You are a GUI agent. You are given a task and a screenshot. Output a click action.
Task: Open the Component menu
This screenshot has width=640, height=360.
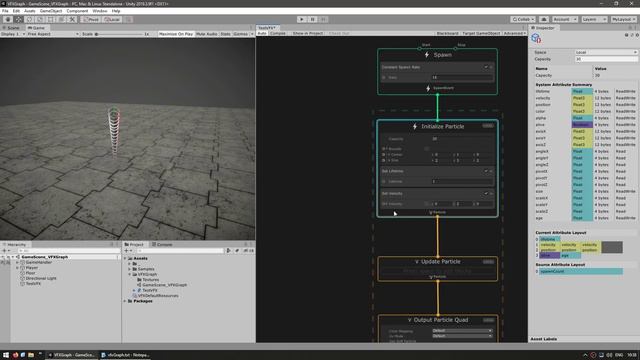(x=77, y=11)
